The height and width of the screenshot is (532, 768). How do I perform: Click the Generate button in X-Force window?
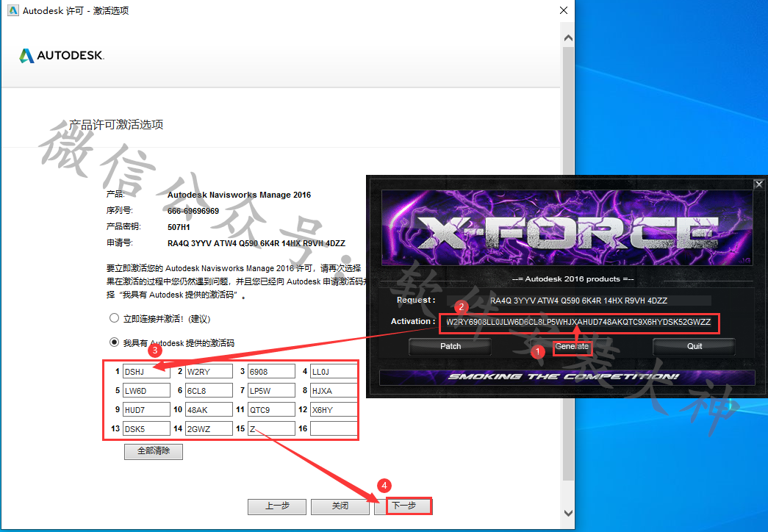(x=572, y=346)
